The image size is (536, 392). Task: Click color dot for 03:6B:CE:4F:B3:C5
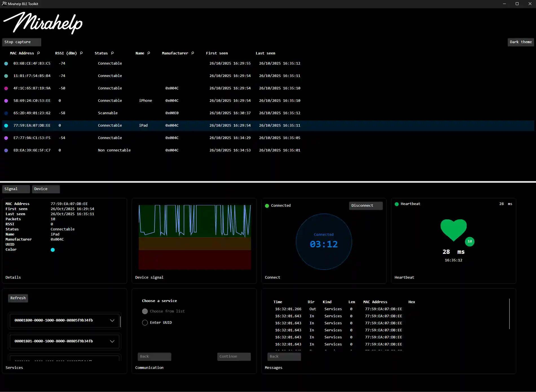pos(6,64)
